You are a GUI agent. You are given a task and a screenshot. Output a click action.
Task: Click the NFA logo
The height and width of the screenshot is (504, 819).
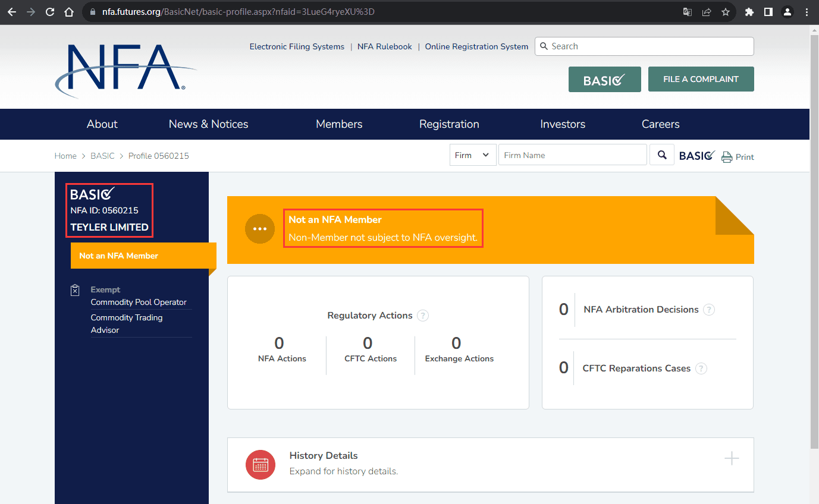tap(125, 70)
